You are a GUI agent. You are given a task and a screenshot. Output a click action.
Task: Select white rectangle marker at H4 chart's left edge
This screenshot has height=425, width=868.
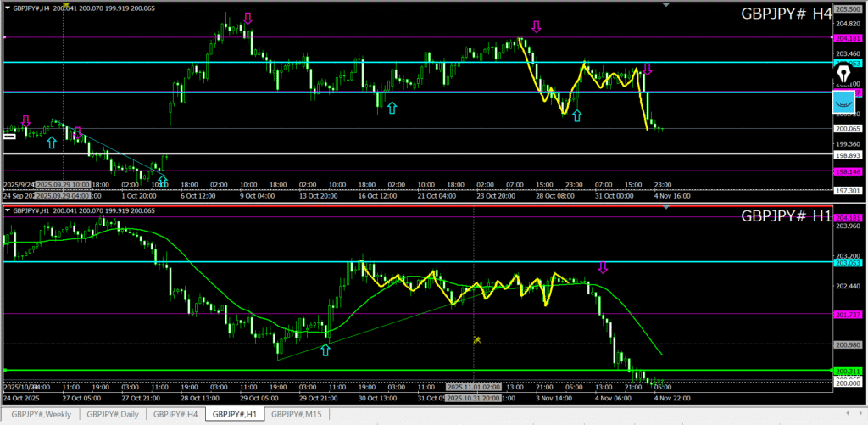[9, 136]
